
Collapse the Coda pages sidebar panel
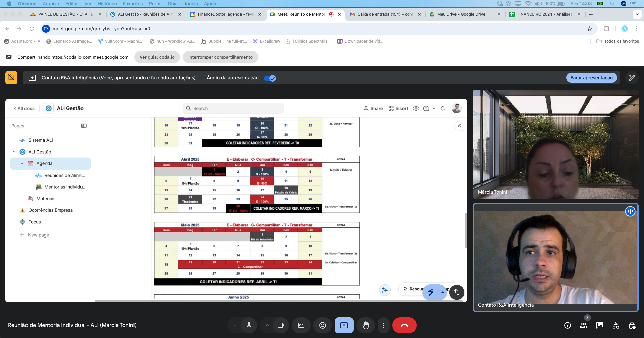[84, 126]
